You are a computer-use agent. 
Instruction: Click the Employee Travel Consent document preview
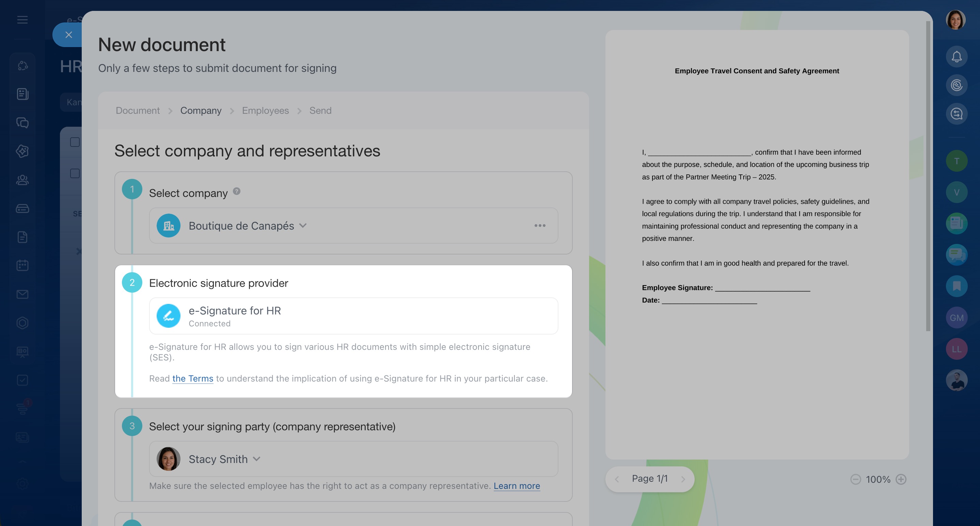point(757,245)
